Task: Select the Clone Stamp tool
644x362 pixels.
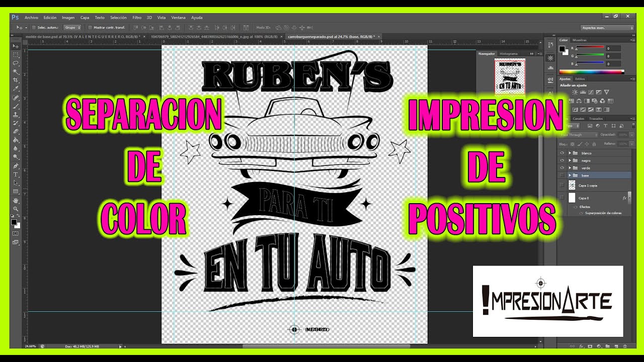Action: (x=16, y=115)
